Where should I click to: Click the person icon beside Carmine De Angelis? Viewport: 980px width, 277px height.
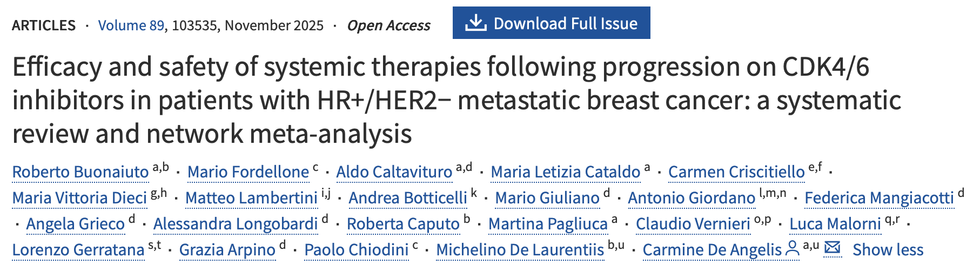pyautogui.click(x=792, y=249)
